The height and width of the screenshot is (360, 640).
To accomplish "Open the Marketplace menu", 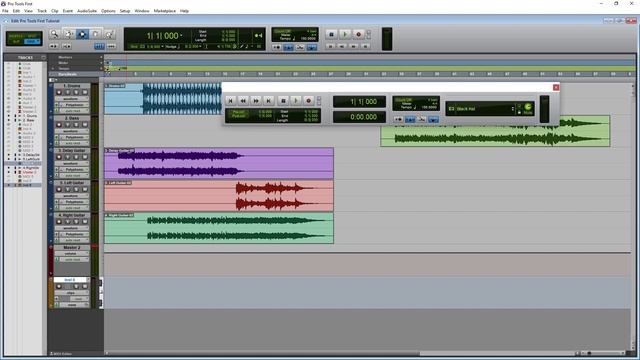I will [x=164, y=11].
